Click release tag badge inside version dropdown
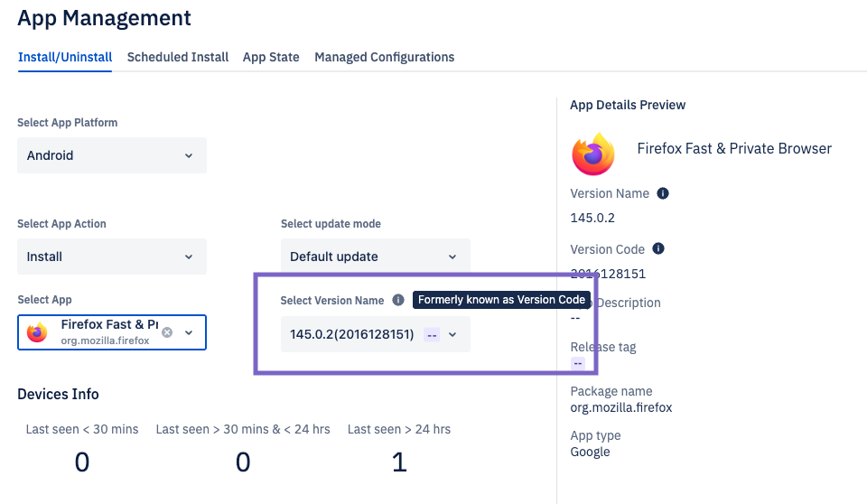 click(432, 335)
